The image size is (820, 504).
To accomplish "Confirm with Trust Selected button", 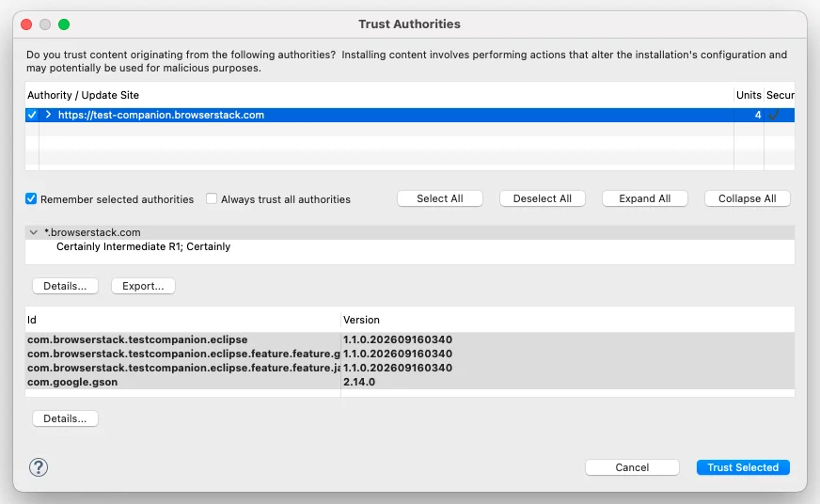I will (x=743, y=467).
